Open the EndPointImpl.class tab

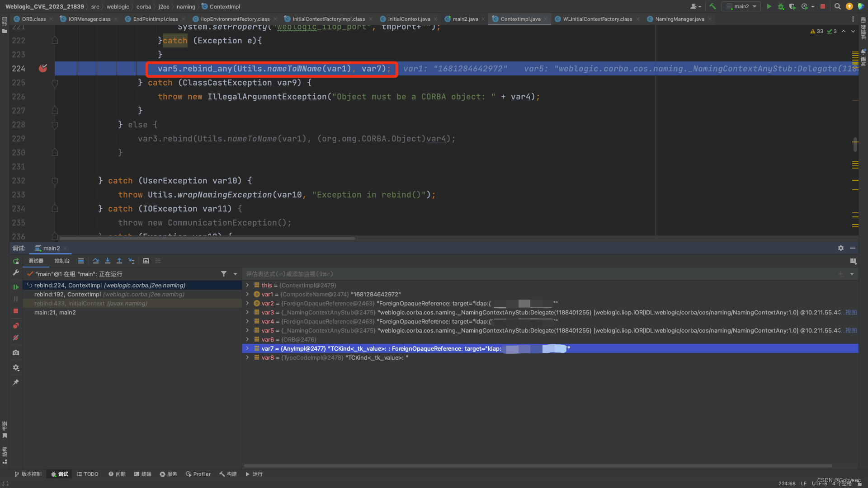(155, 19)
